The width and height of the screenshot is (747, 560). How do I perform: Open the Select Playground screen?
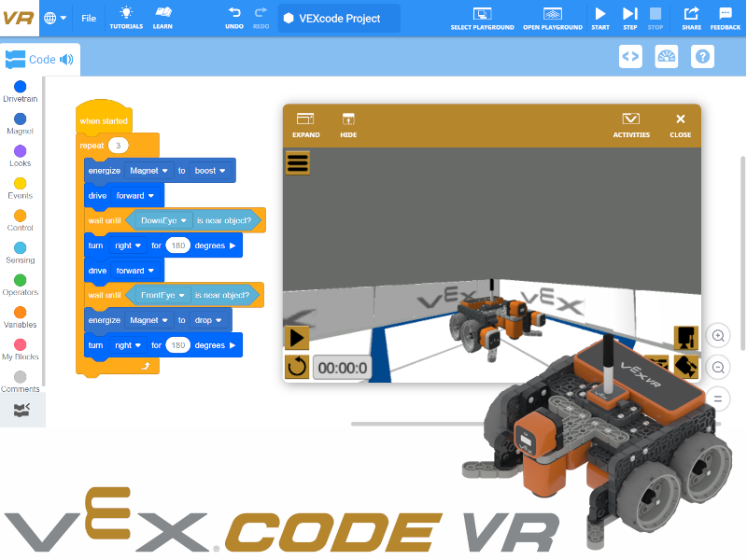click(482, 18)
